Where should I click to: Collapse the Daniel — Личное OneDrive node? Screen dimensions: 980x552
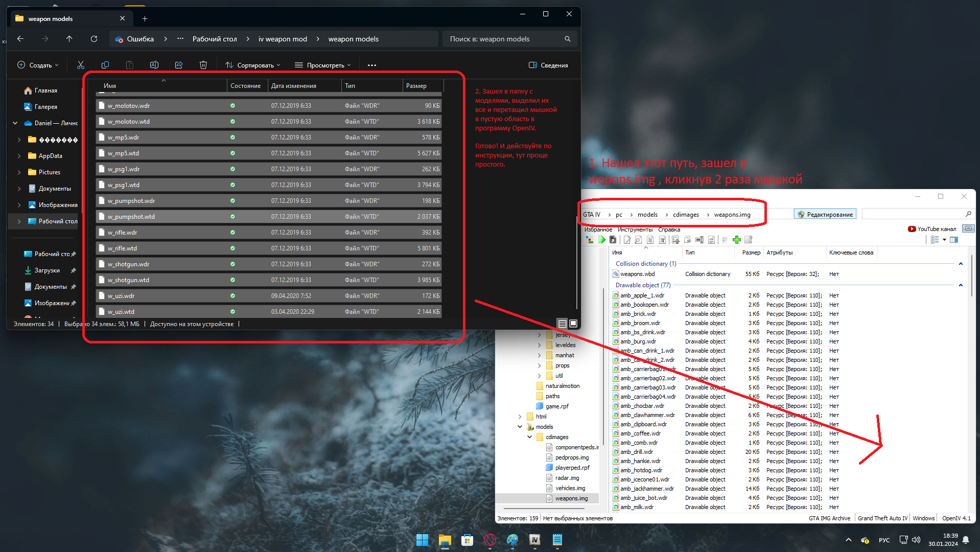15,123
